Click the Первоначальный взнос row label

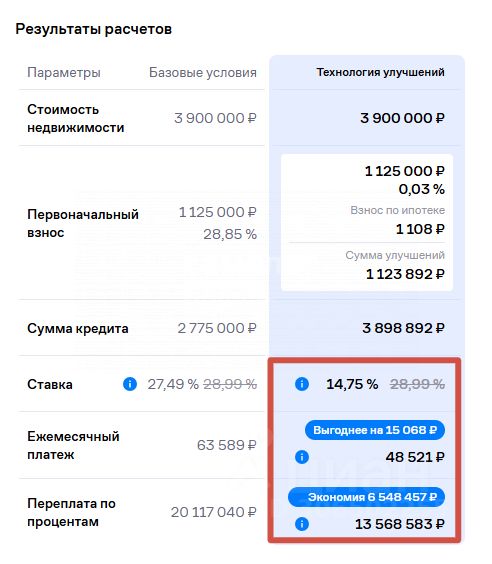coord(83,223)
